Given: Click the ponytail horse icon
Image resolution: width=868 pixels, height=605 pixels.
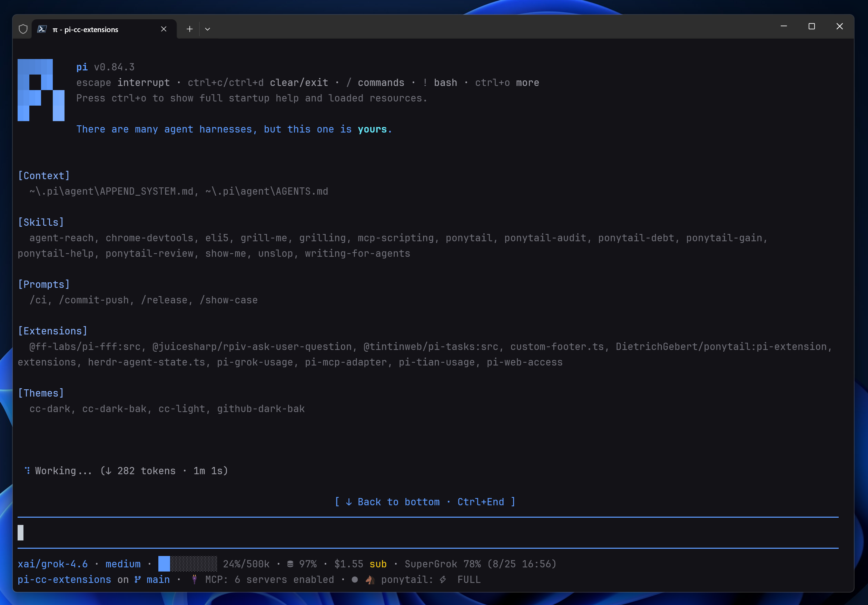Looking at the screenshot, I should [x=370, y=580].
